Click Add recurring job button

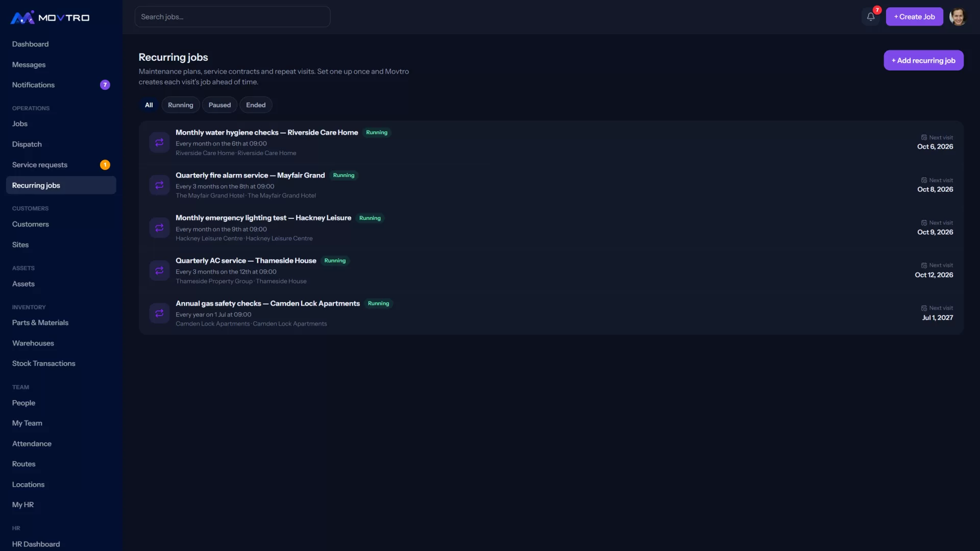923,60
